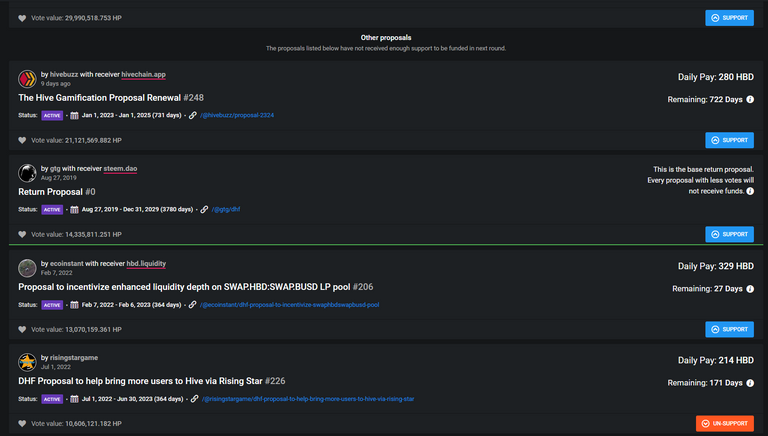
Task: Support the SWAP.HBD:SWAP.BUSD liquidity proposal
Action: point(729,329)
